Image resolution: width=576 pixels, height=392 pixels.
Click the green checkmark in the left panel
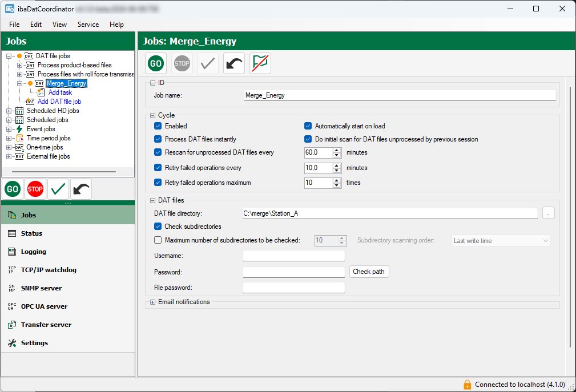58,189
